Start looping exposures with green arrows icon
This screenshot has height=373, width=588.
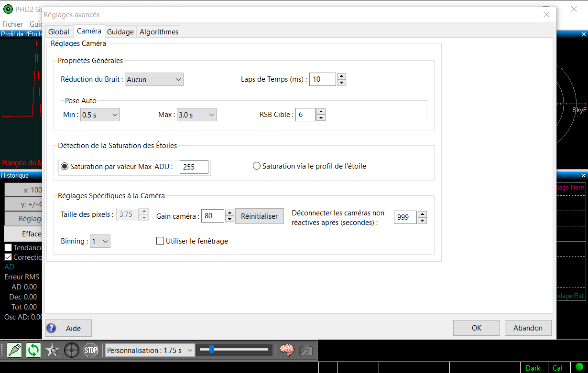coord(33,350)
